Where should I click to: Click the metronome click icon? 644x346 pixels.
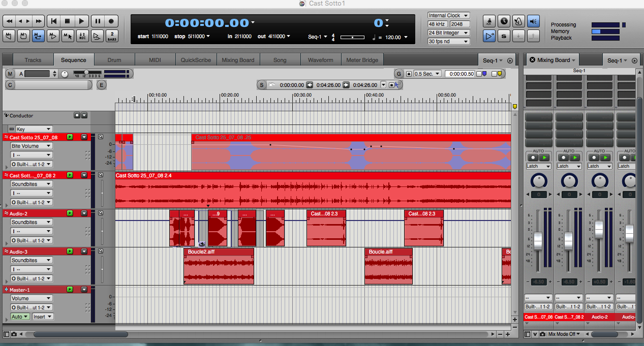(x=518, y=21)
